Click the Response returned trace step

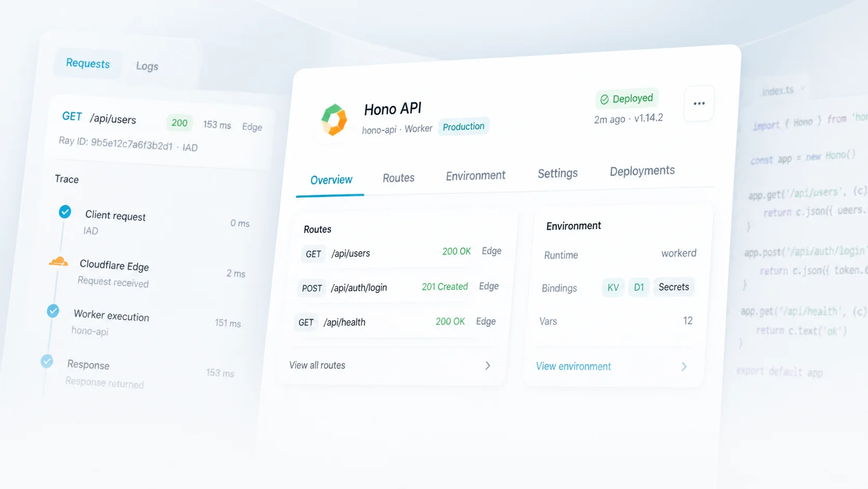click(138, 373)
